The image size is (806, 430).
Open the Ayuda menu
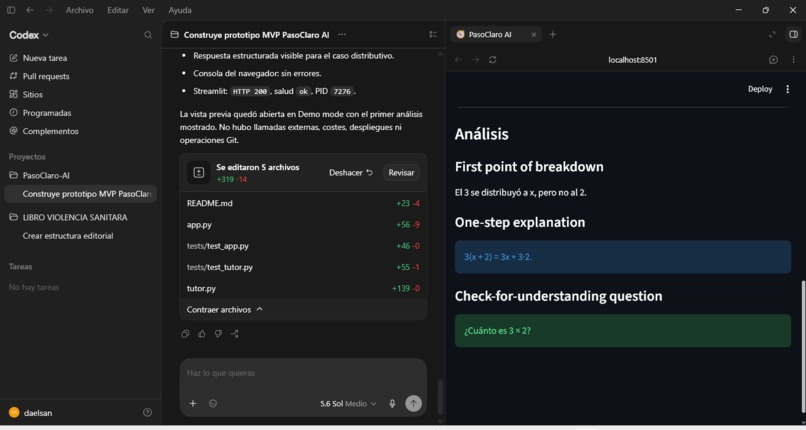pyautogui.click(x=180, y=10)
